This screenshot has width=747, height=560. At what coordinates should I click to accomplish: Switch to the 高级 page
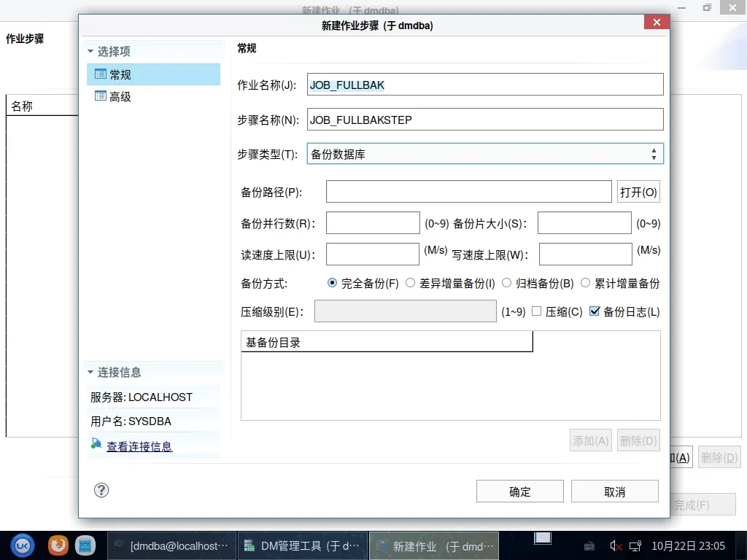click(120, 97)
